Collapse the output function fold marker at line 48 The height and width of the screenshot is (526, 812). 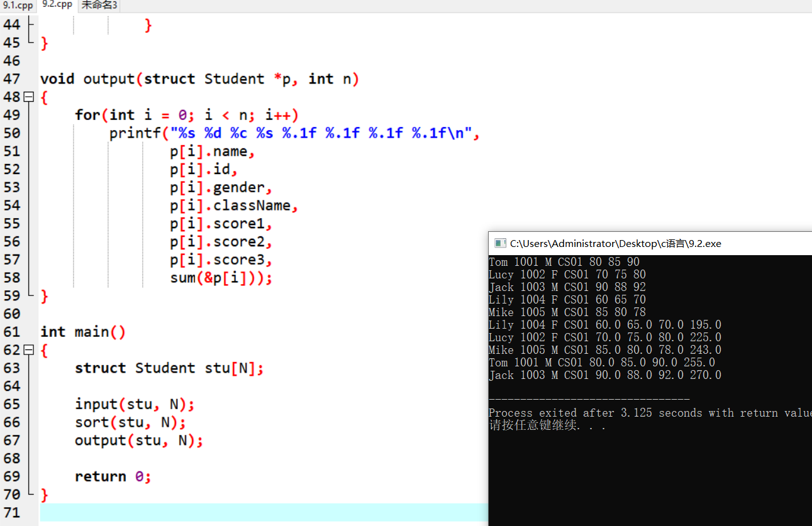[28, 97]
